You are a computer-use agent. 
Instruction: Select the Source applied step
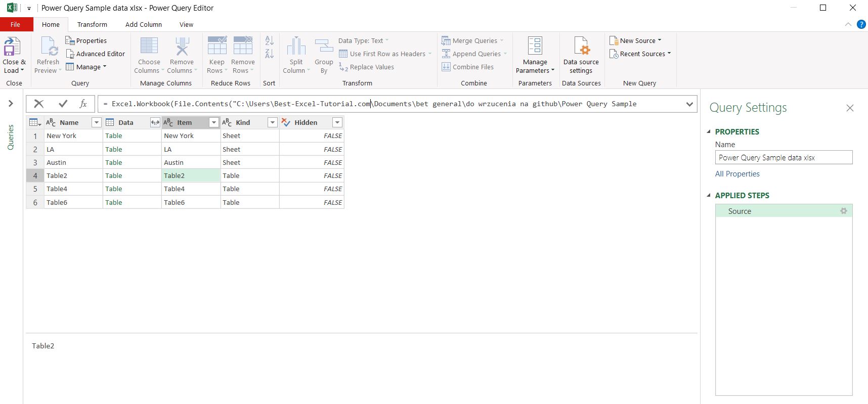click(x=784, y=211)
